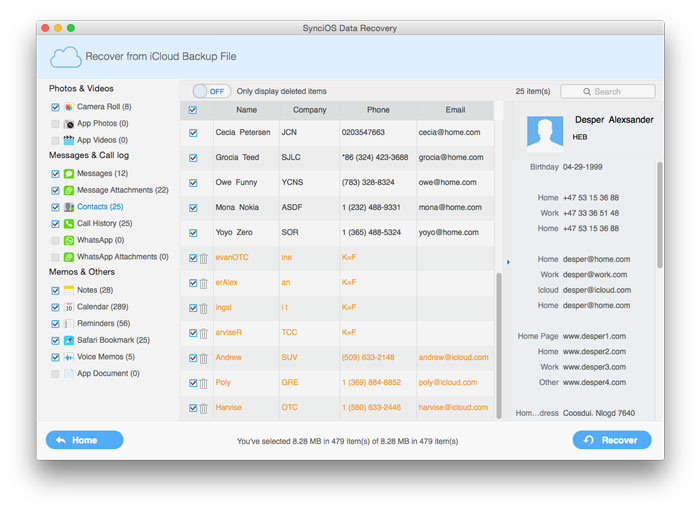Uncheck the Cecia Petersen contact checkbox
The image size is (700, 511).
click(x=193, y=133)
